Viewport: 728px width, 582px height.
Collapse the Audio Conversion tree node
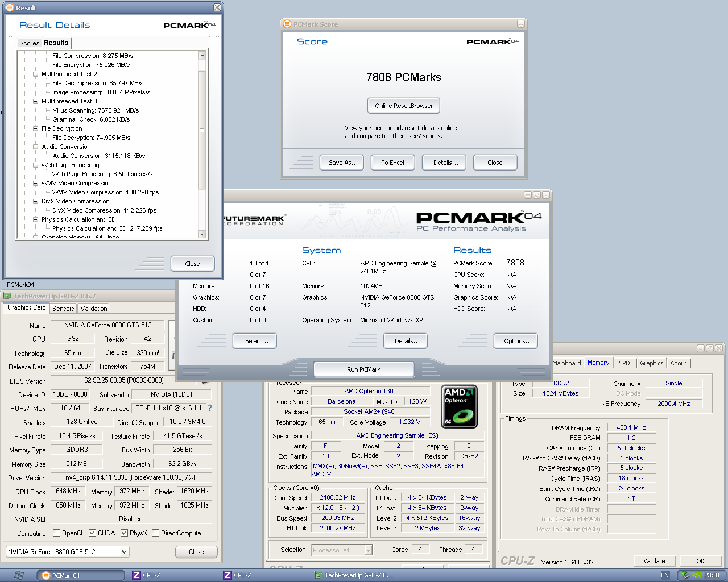point(35,147)
